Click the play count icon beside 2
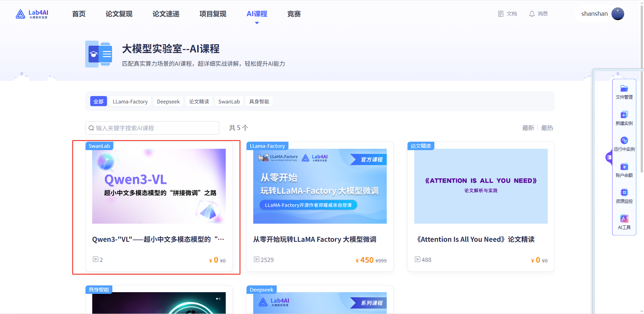644x314 pixels. pos(96,259)
